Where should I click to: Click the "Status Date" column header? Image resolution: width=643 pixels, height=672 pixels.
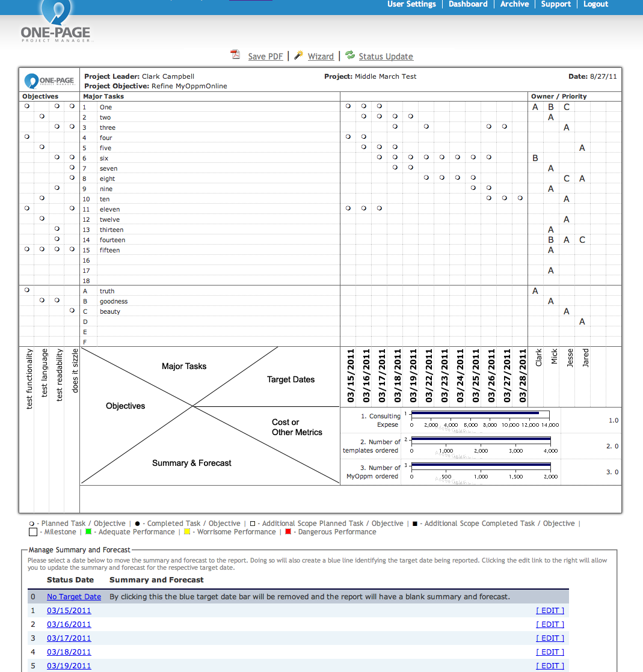click(x=70, y=580)
